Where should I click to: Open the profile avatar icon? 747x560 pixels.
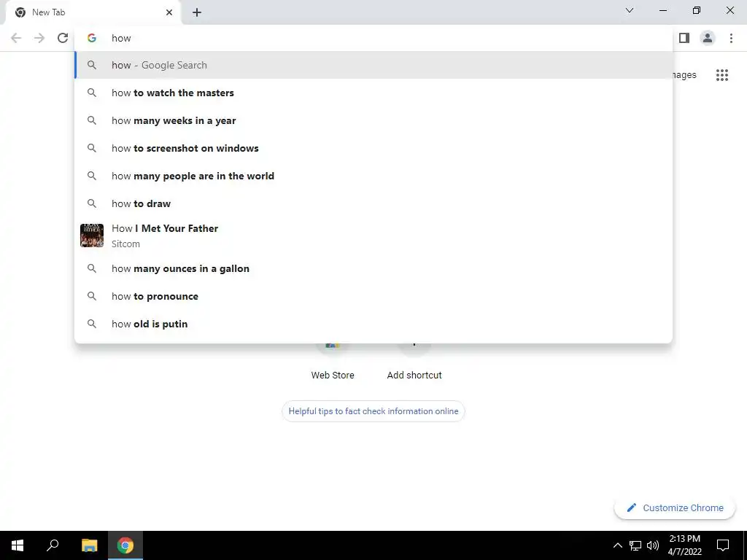pos(708,38)
